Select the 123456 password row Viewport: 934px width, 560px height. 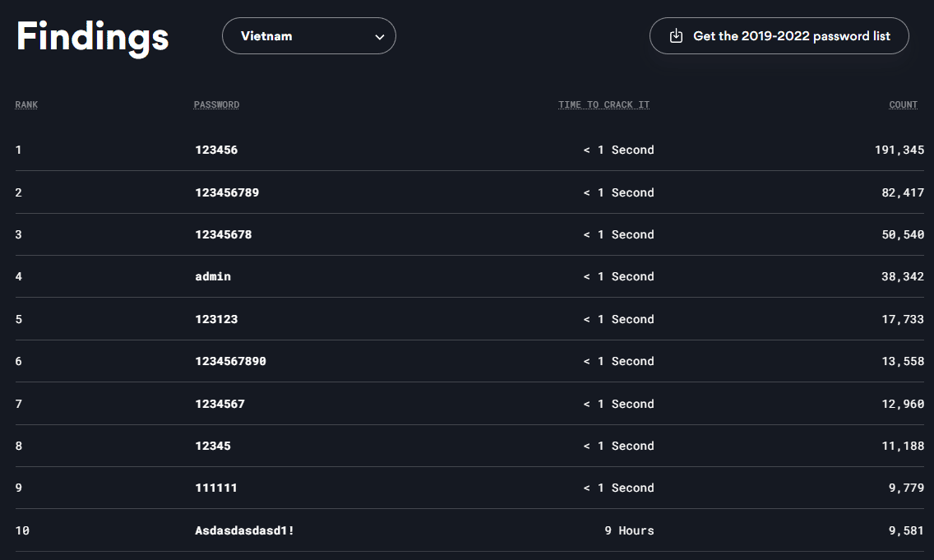[x=216, y=150]
